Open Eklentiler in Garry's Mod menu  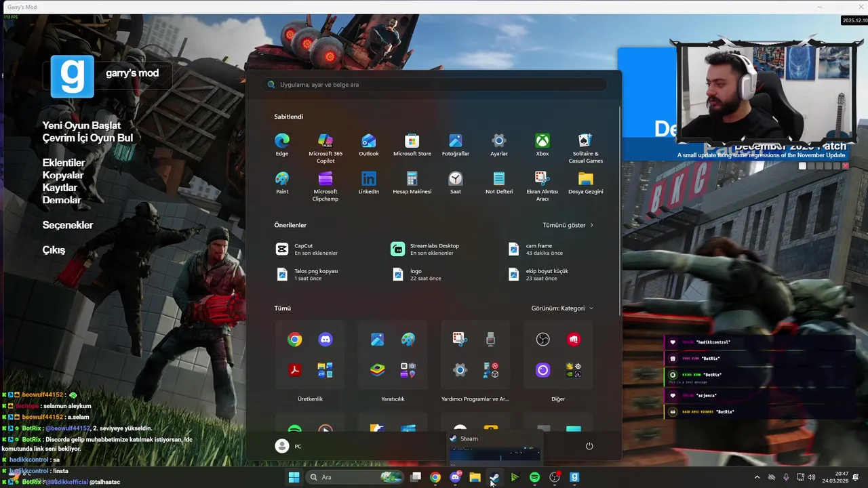[64, 163]
